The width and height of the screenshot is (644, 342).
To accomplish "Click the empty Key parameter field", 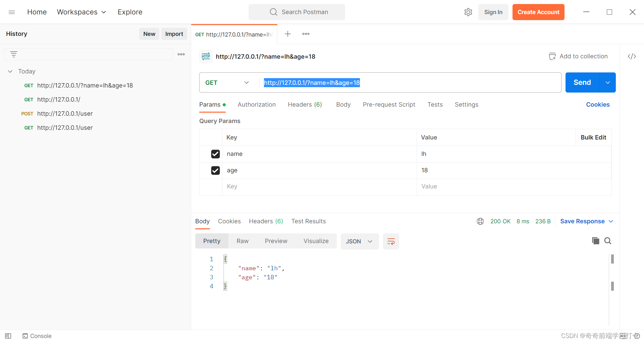I will point(319,186).
